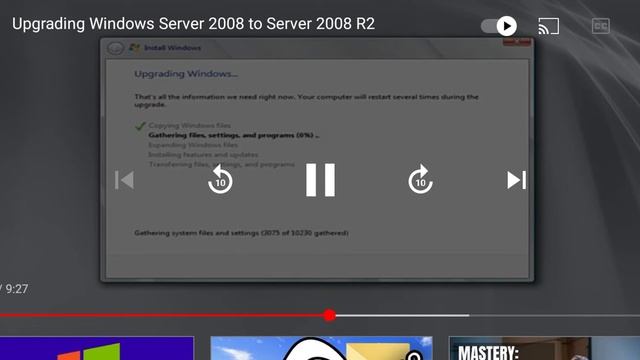Click the red playhead on the progress bar
Viewport: 640px width, 360px height.
click(x=329, y=315)
